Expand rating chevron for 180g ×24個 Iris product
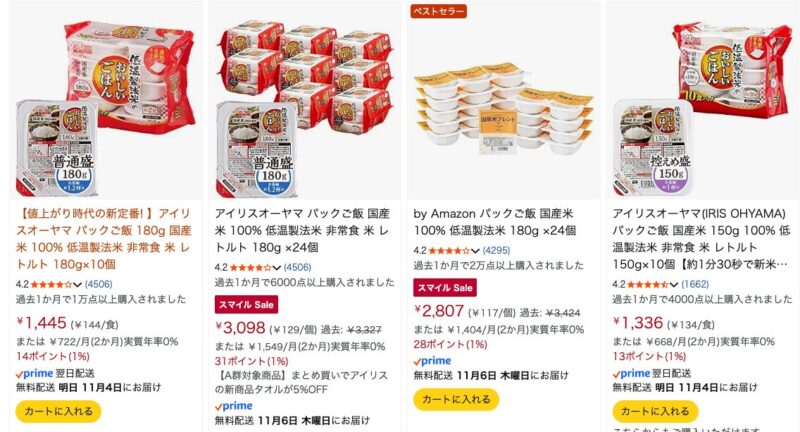Image resolution: width=800 pixels, height=432 pixels. coord(277,268)
